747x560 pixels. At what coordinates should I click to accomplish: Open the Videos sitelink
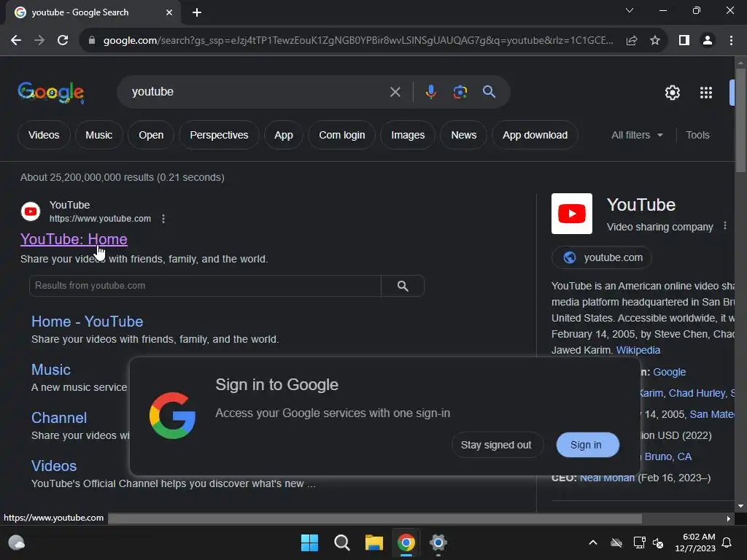tap(54, 466)
